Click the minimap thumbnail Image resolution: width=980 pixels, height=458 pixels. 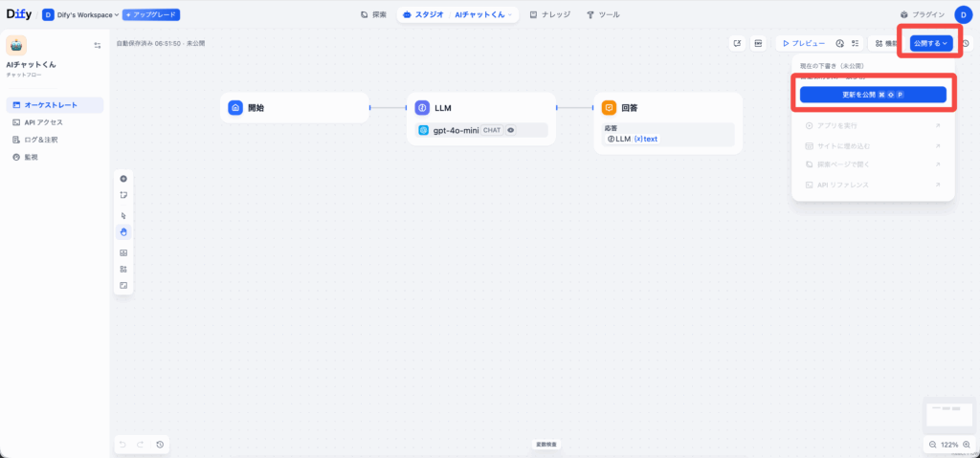tap(948, 412)
